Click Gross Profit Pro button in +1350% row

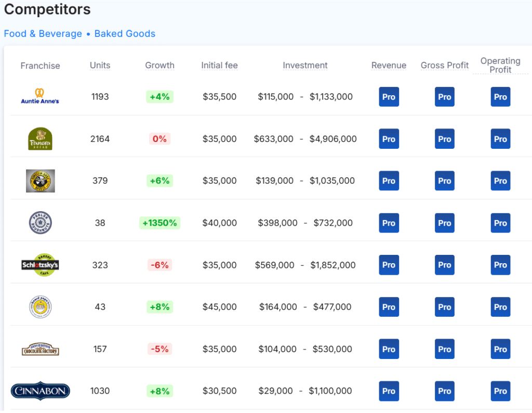pyautogui.click(x=445, y=223)
